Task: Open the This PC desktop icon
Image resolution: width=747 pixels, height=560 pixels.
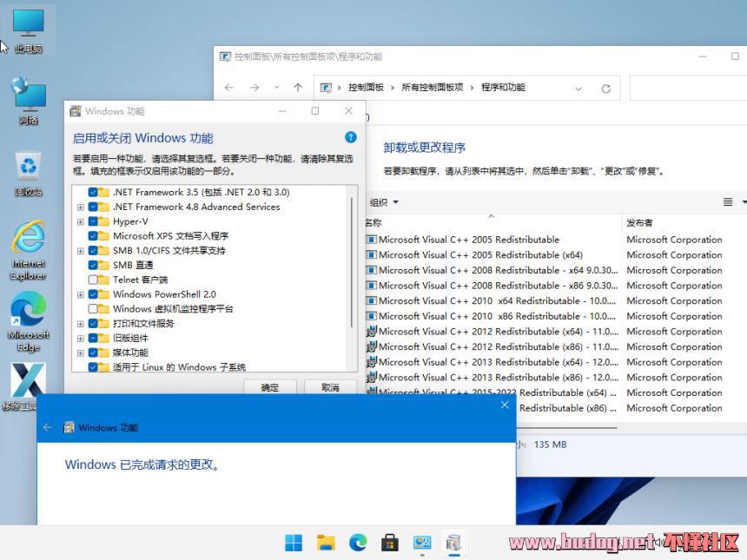Action: [x=28, y=30]
